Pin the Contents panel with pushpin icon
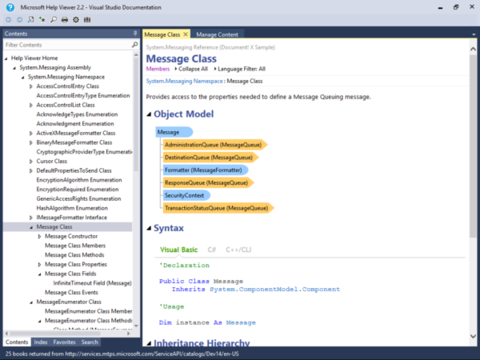 pos(135,33)
